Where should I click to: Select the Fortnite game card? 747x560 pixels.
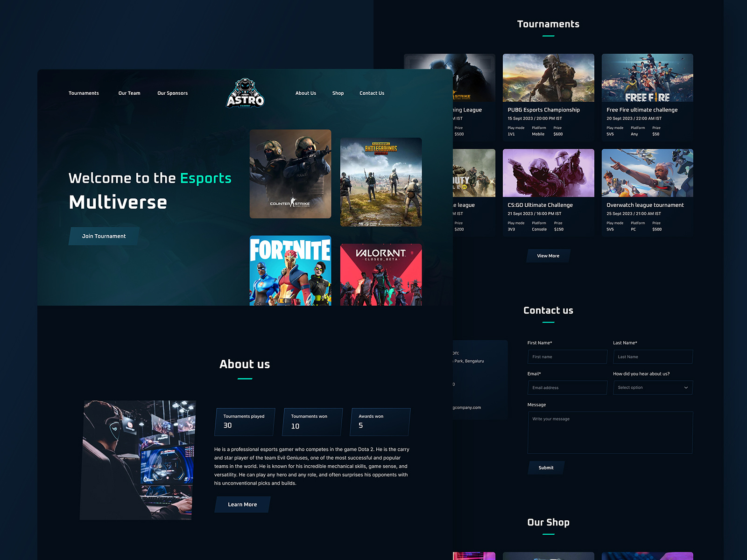(290, 271)
